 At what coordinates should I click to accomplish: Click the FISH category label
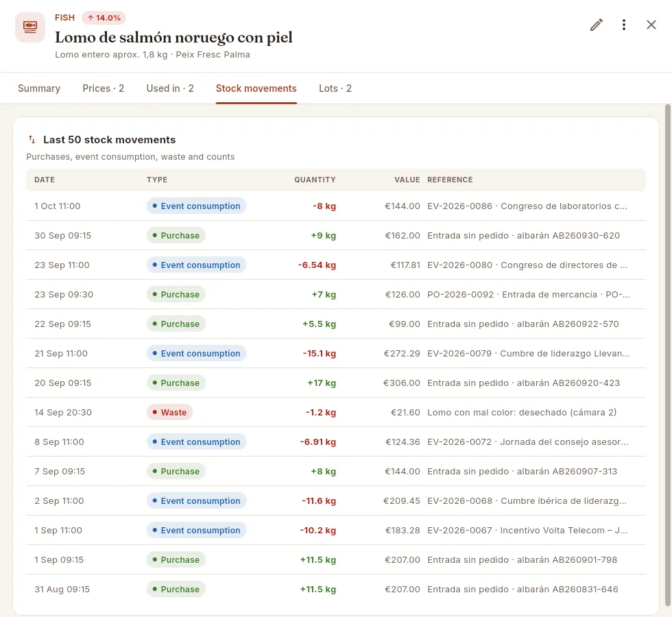pos(64,18)
